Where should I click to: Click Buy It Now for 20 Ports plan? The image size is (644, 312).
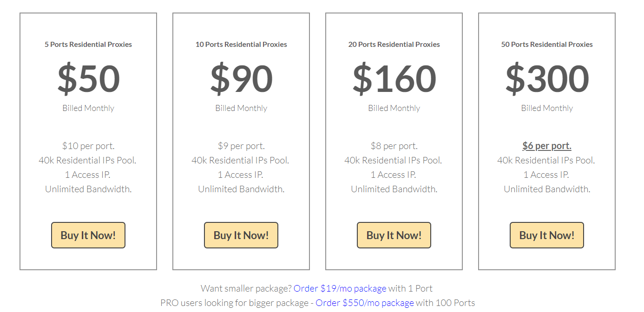(394, 235)
